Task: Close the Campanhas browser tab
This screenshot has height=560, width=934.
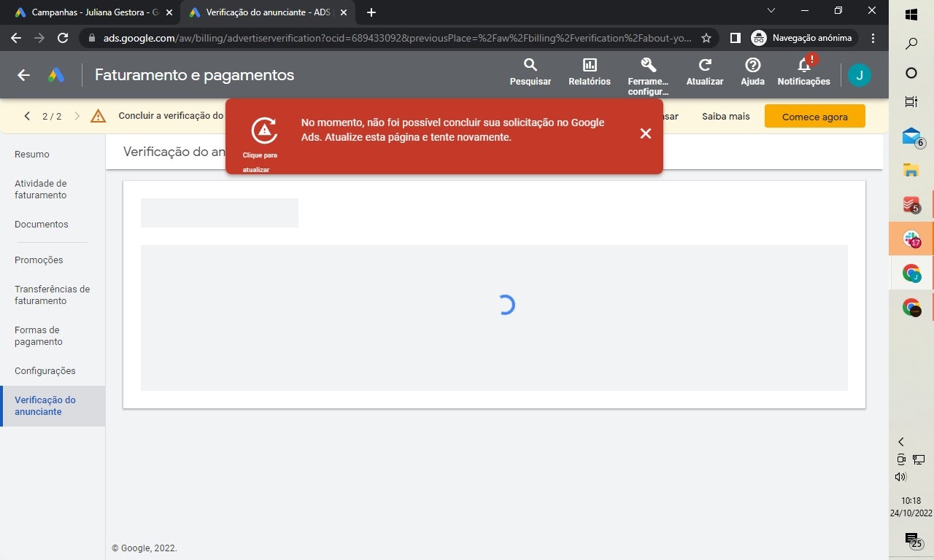Action: (x=169, y=12)
